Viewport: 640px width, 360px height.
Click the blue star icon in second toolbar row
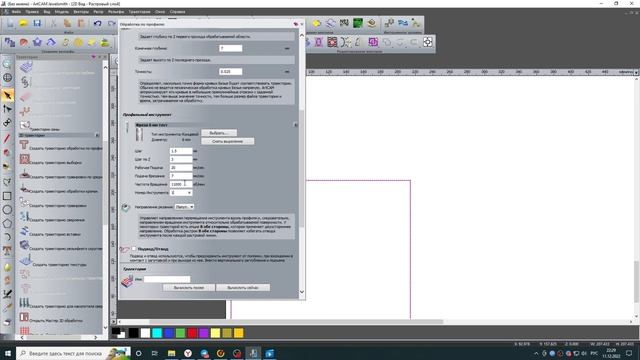point(37,42)
